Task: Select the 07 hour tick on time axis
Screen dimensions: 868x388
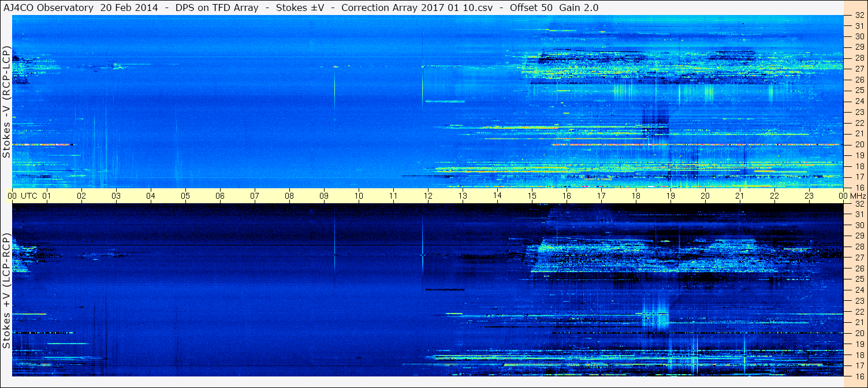Action: [255, 196]
